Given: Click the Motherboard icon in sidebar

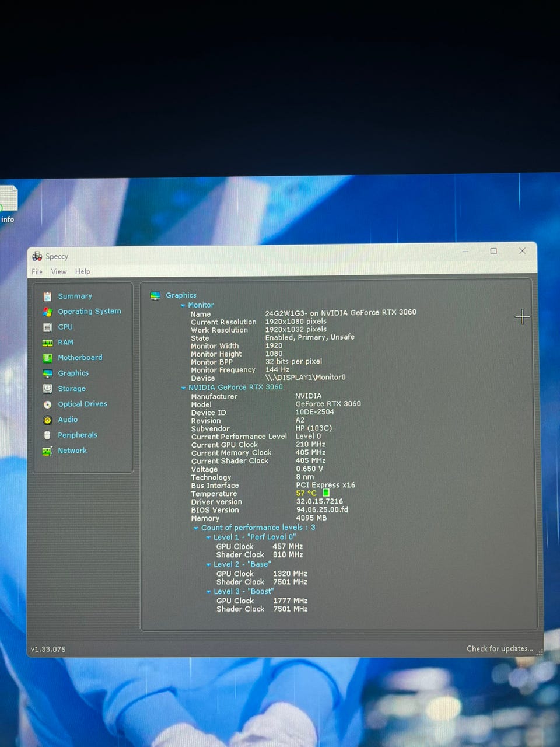Looking at the screenshot, I should pyautogui.click(x=47, y=358).
